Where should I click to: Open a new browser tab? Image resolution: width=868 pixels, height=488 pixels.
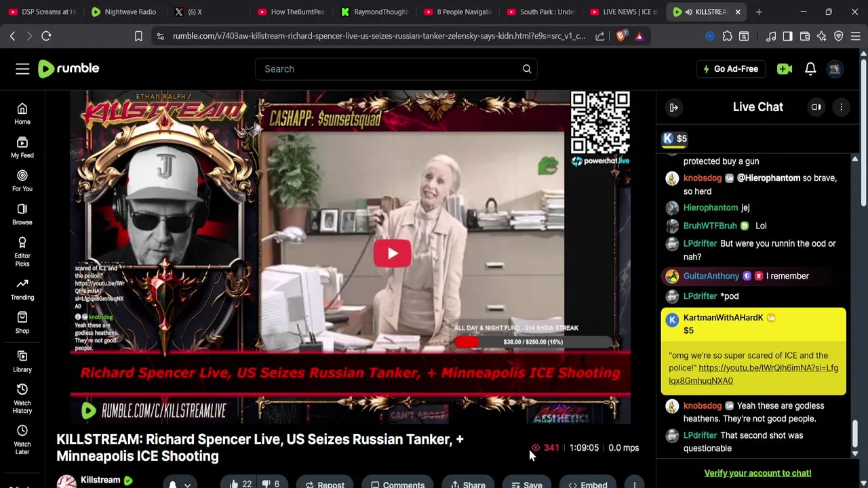(759, 12)
